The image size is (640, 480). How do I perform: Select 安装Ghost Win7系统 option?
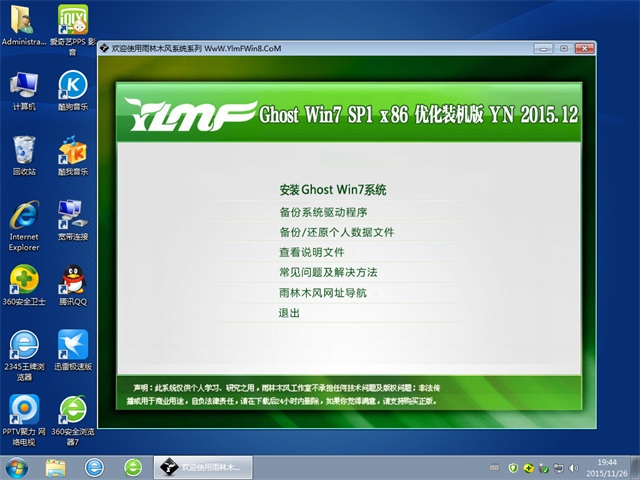tap(333, 190)
